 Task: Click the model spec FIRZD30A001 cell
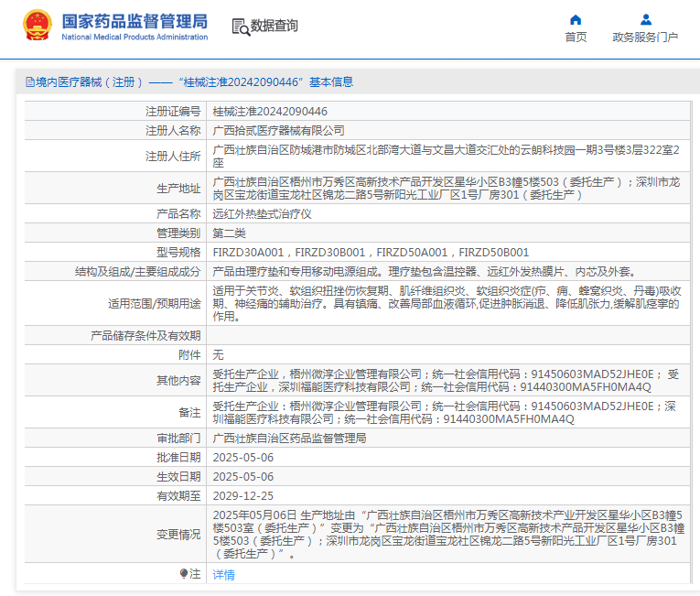coord(249,252)
